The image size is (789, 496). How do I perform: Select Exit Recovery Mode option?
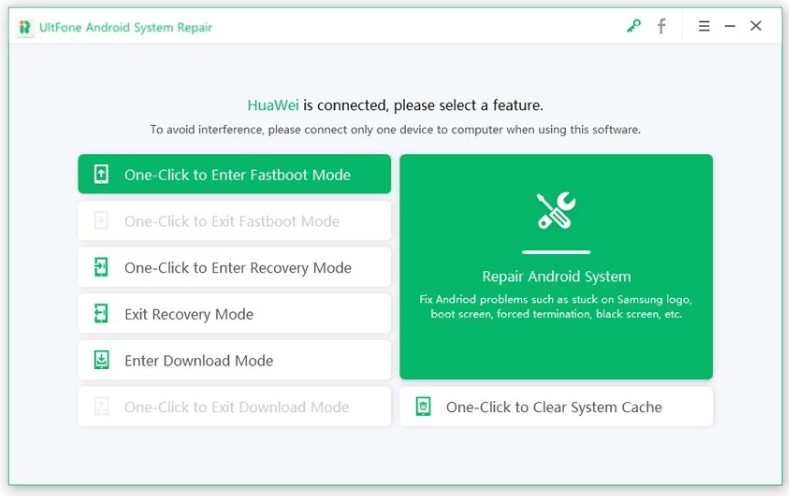coord(234,313)
